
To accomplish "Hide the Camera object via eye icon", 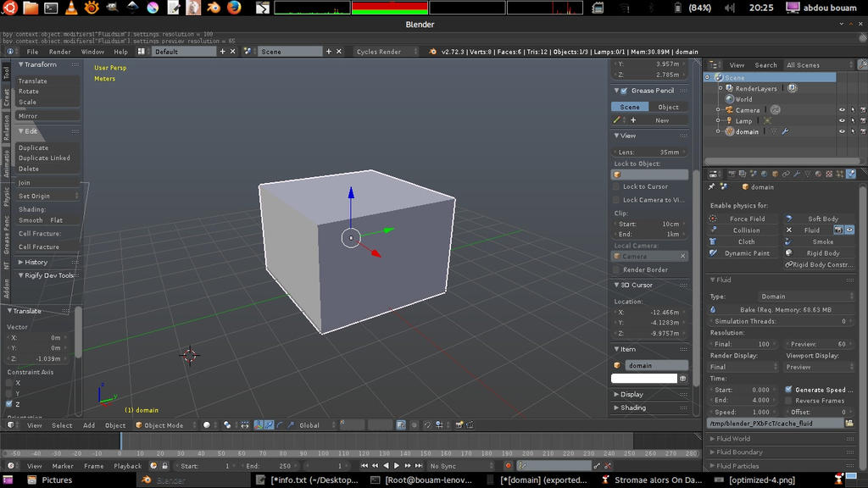I will (842, 110).
